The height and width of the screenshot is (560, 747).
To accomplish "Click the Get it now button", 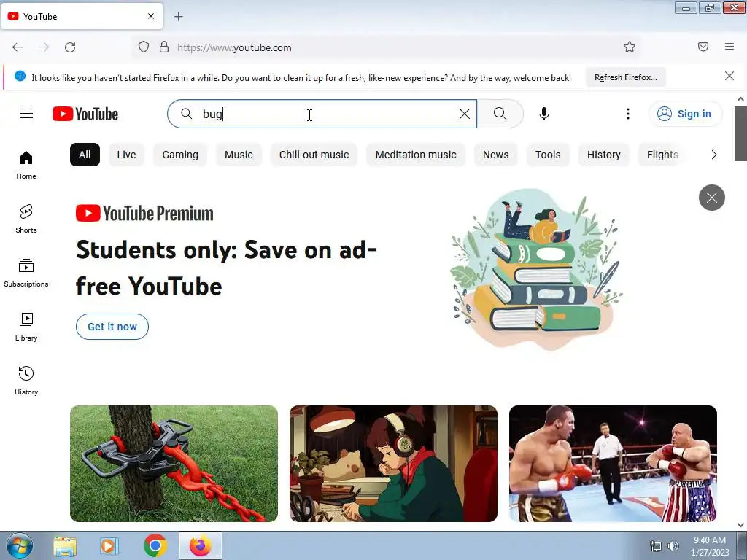I will pyautogui.click(x=112, y=327).
